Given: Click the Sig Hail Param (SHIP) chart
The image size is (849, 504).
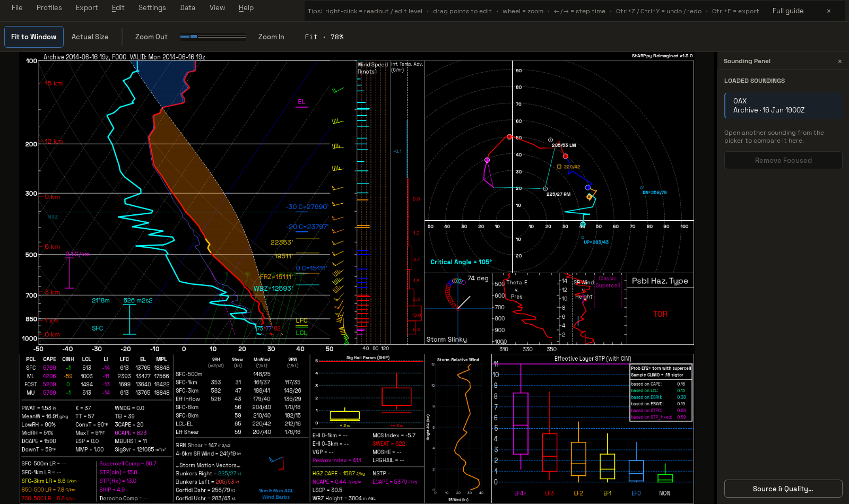Looking at the screenshot, I should tap(368, 393).
